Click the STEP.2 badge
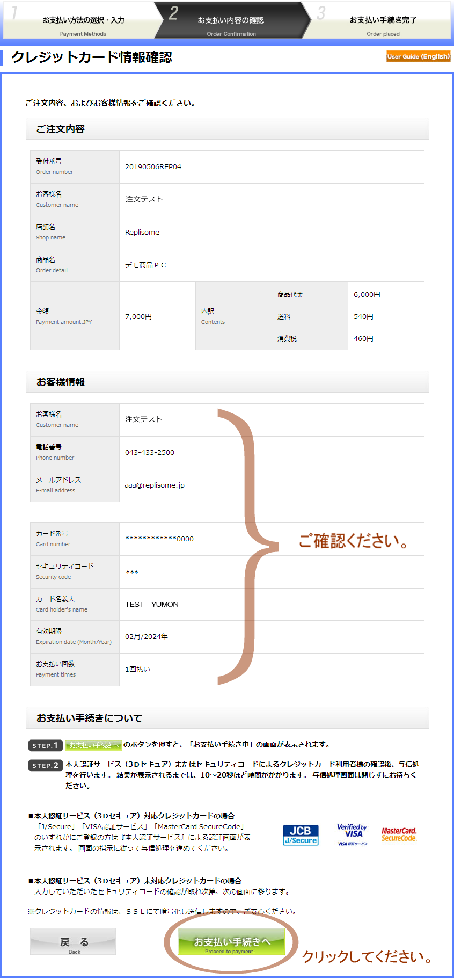 45,765
